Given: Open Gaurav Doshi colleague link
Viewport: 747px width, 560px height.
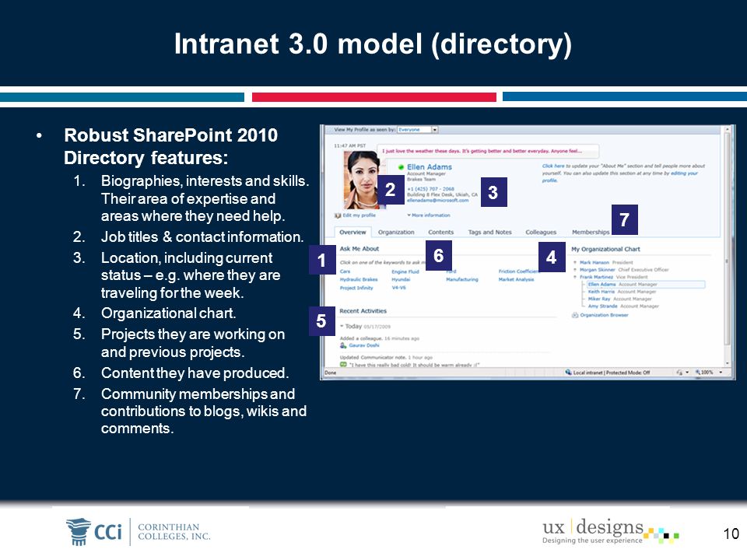Looking at the screenshot, I should [364, 345].
